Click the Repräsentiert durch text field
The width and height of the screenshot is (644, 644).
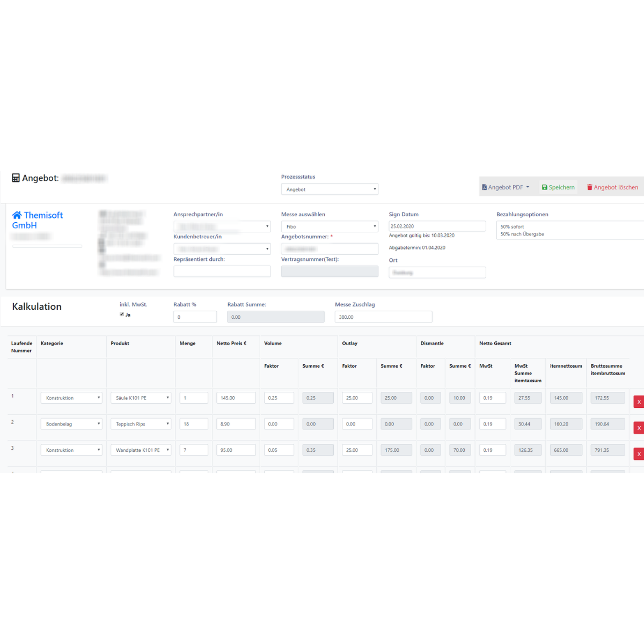coord(222,272)
